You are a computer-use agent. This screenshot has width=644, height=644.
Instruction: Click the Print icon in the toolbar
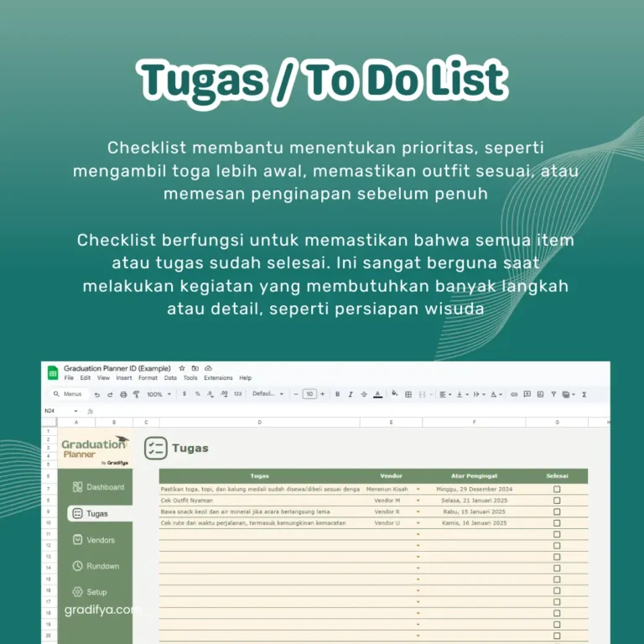coord(123,394)
